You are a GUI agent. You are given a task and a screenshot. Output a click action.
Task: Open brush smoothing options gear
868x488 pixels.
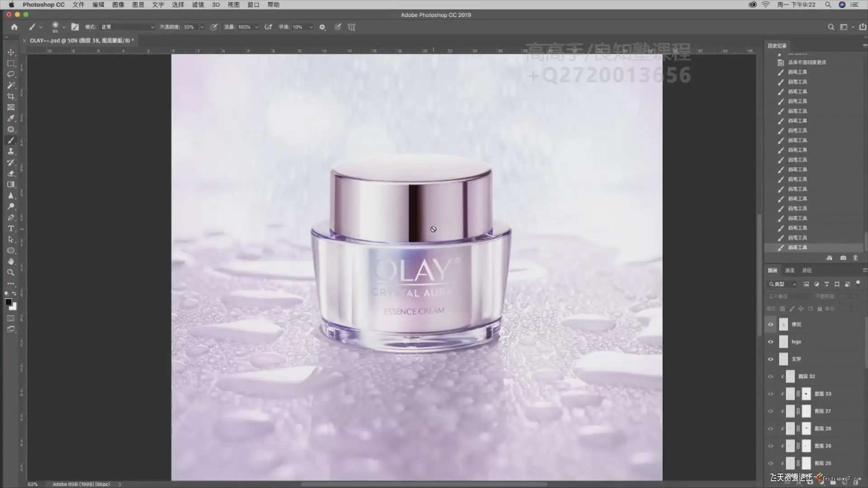(322, 27)
